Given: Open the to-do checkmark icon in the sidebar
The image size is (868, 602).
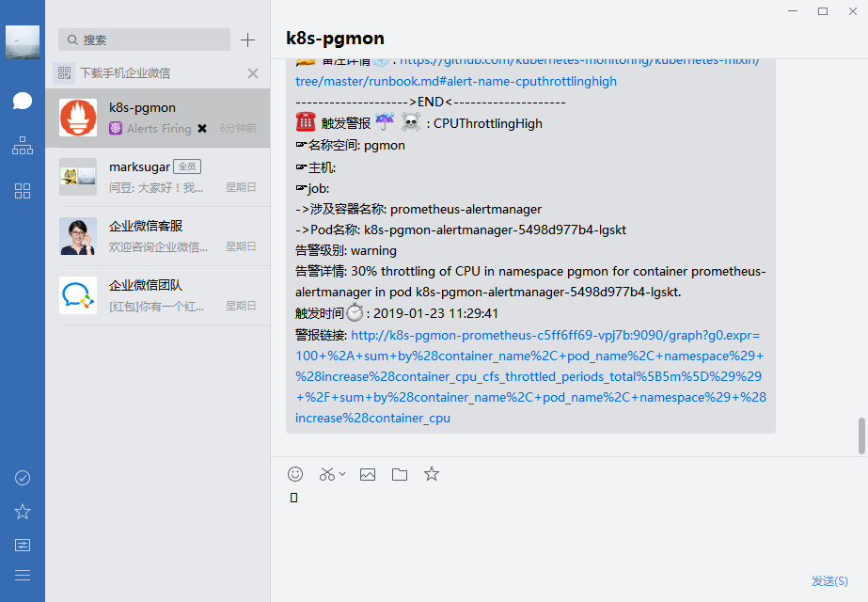Looking at the screenshot, I should (x=23, y=478).
